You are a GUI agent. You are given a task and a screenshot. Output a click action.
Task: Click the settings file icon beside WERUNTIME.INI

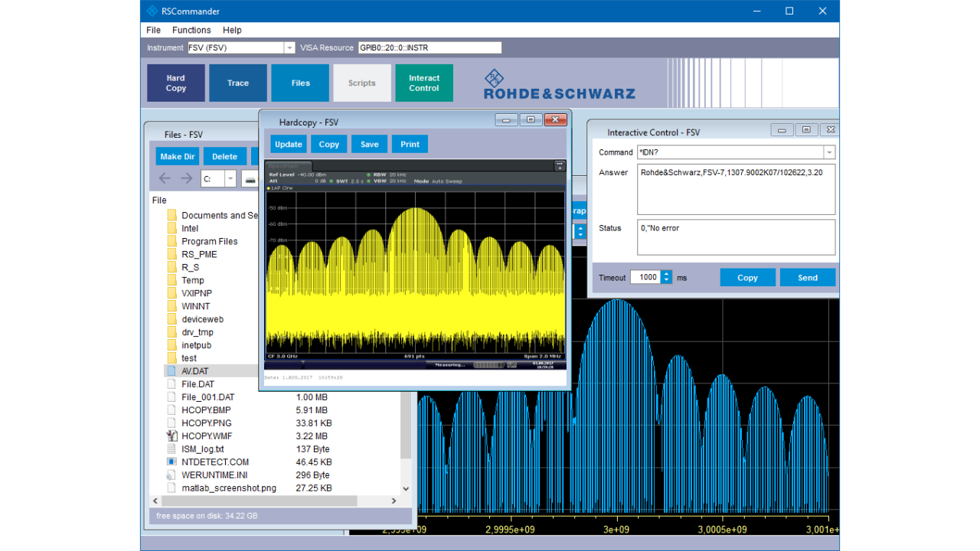171,475
